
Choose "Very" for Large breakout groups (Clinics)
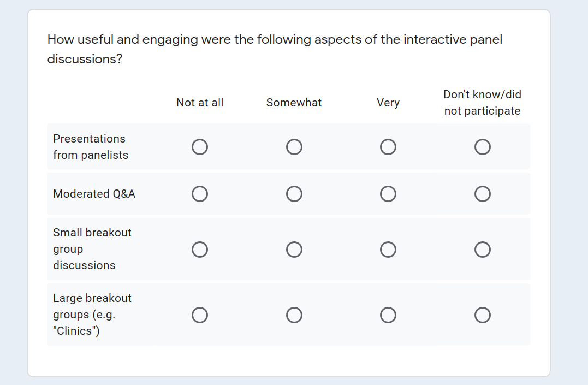[x=388, y=315]
